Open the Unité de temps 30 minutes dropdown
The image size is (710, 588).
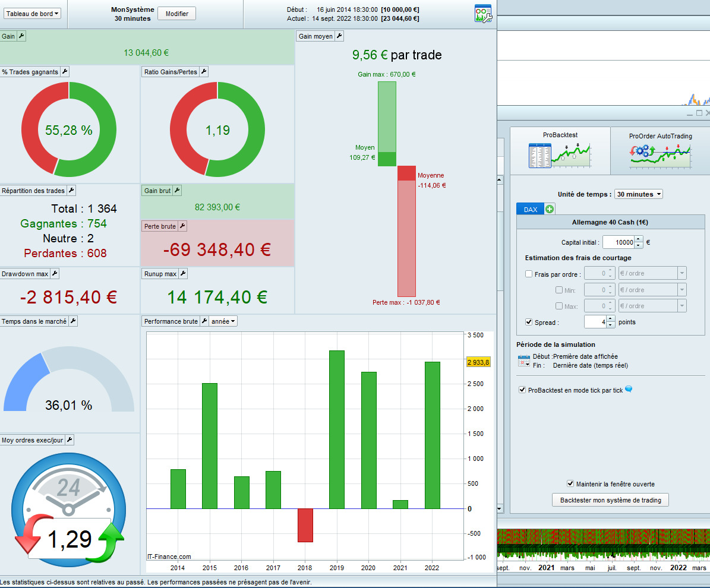pos(639,194)
